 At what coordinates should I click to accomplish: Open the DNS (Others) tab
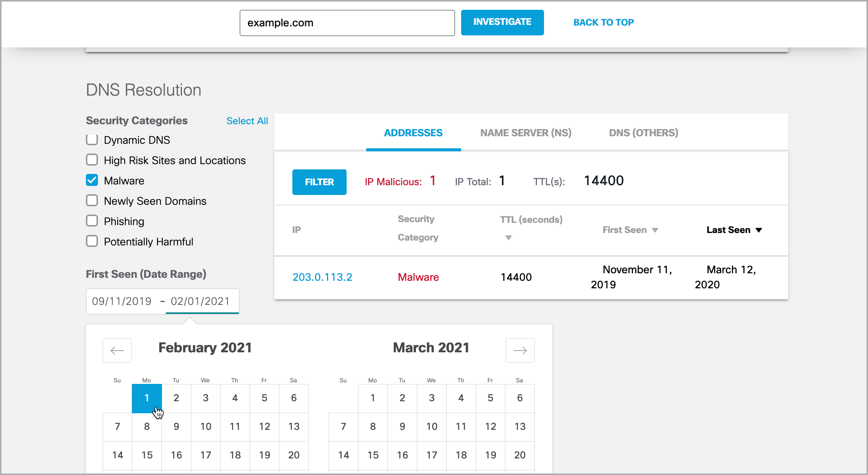pos(643,133)
